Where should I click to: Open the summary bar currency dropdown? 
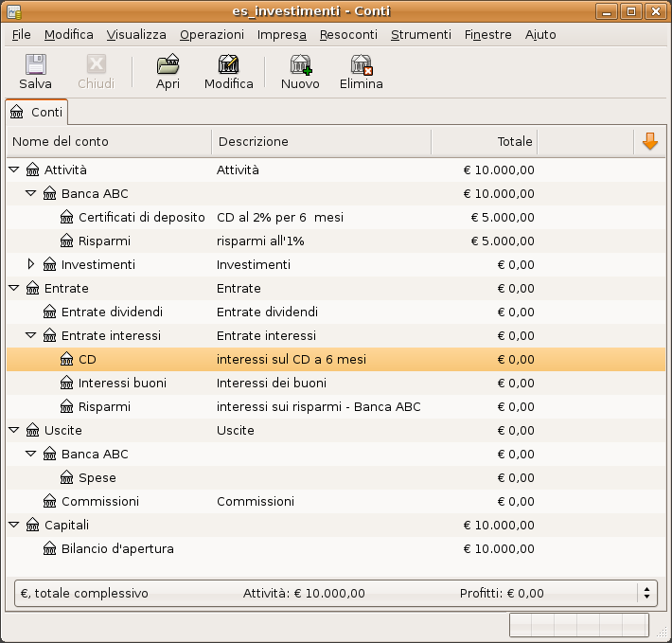tap(646, 594)
